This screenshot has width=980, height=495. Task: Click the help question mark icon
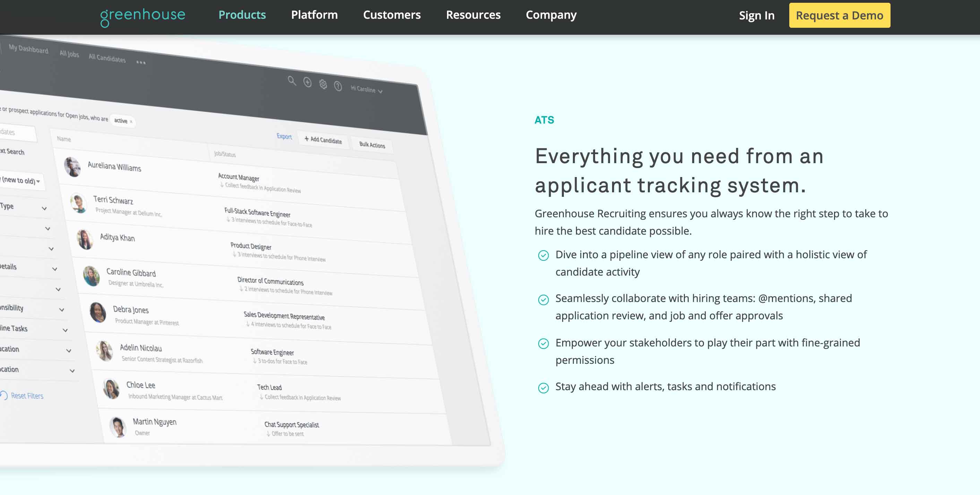[x=338, y=86]
